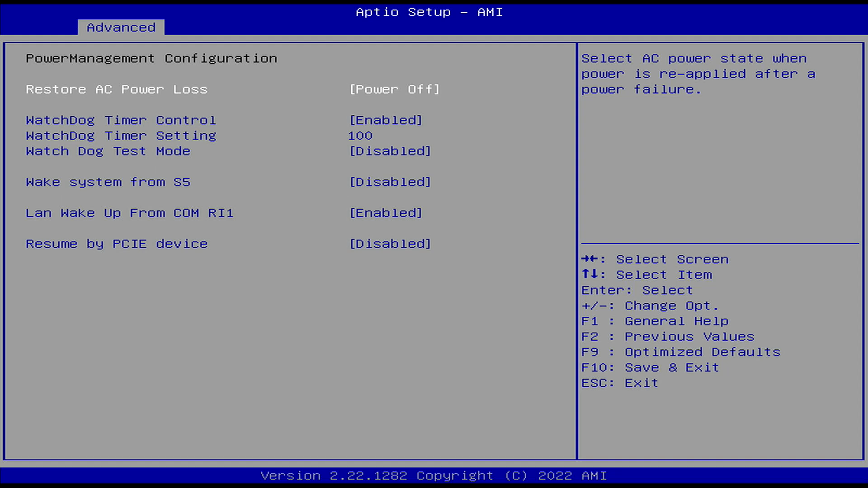Select Wake system from S5 label
868x488 pixels.
pyautogui.click(x=108, y=182)
